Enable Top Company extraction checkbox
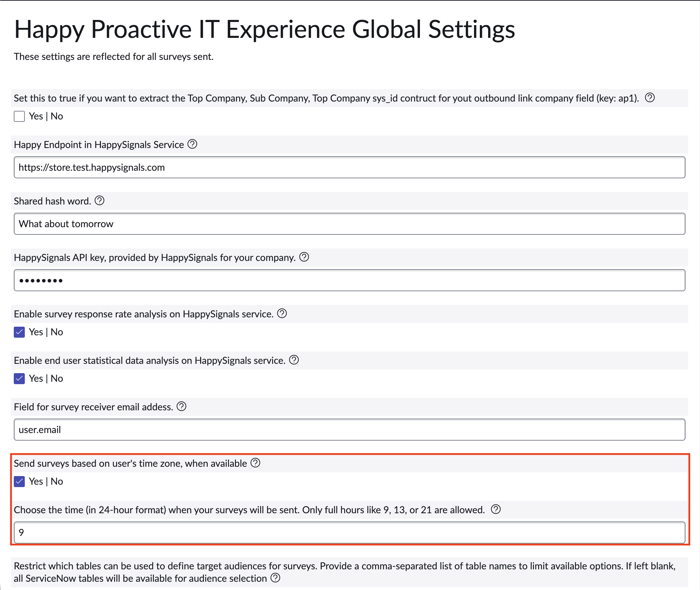 click(x=19, y=116)
